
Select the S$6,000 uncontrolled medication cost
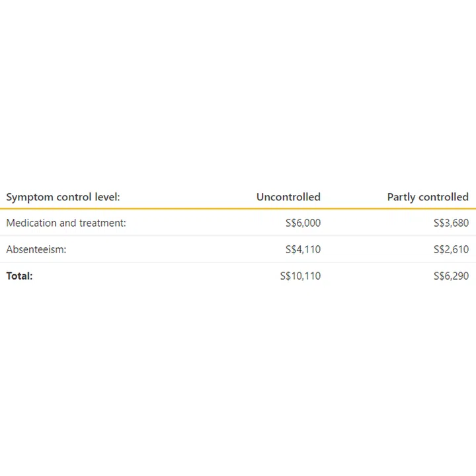[x=303, y=223]
